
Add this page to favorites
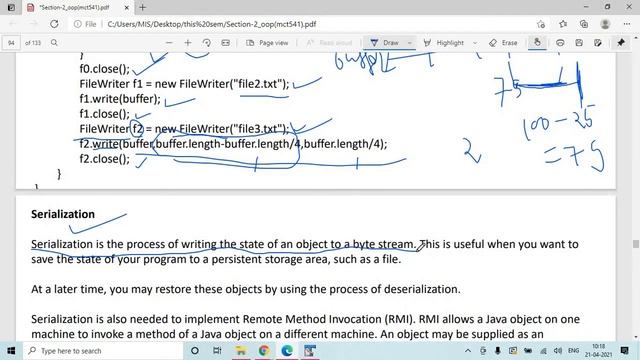pyautogui.click(x=541, y=24)
